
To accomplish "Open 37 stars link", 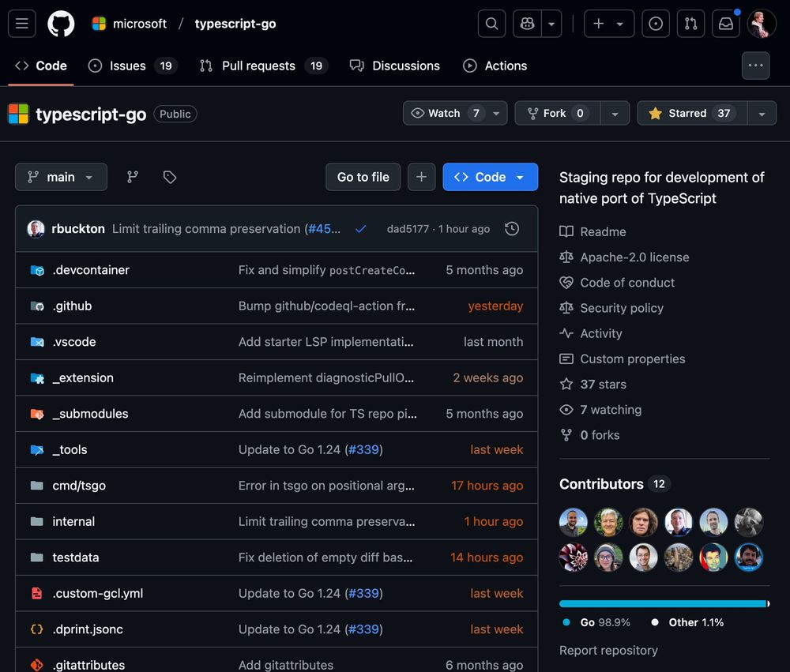I will 592,385.
